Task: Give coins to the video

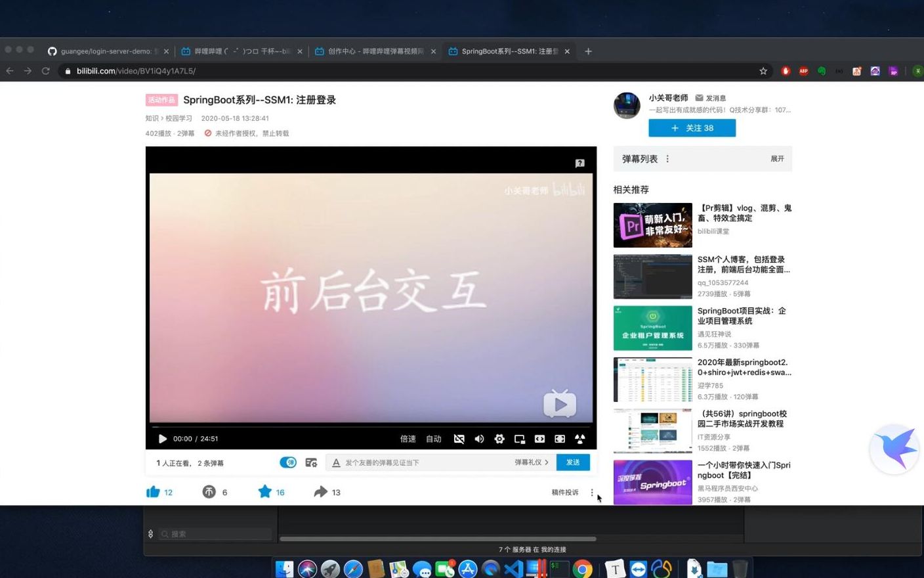Action: point(209,492)
